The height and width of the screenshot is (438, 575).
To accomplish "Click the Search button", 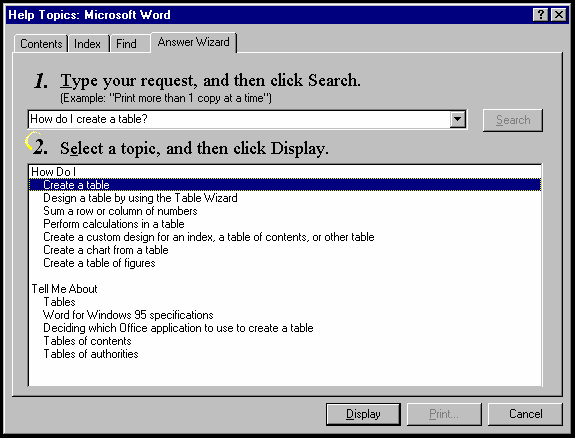I will [513, 120].
